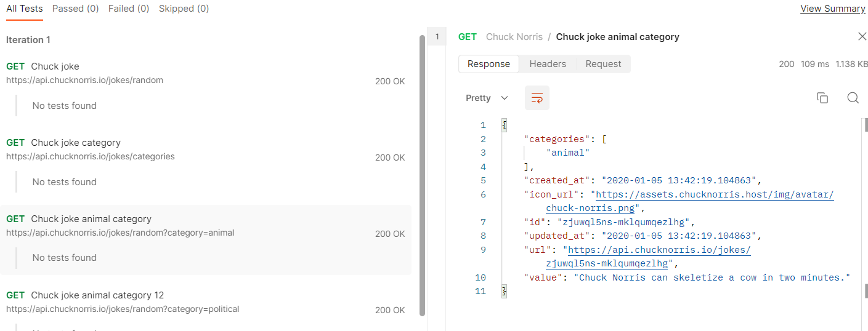Viewport: 868px width, 331px height.
Task: Click the 200 OK status for Chuck joke category
Action: [390, 158]
